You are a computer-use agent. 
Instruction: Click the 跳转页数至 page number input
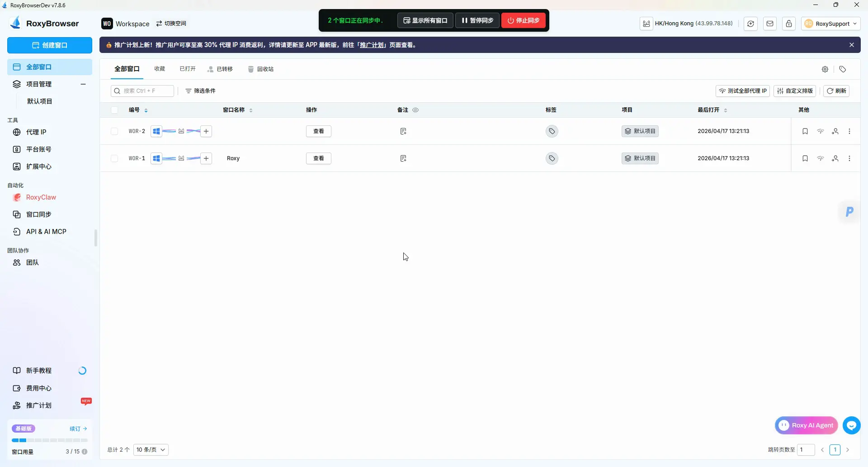click(806, 450)
